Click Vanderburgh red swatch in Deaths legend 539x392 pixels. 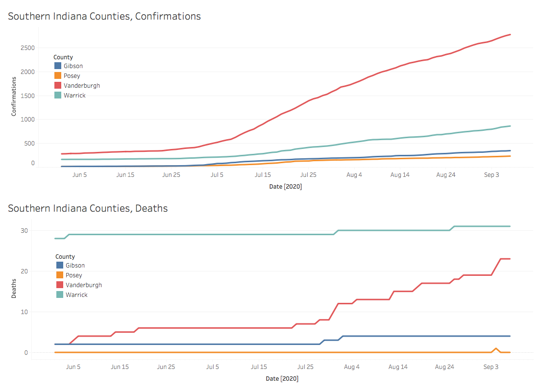coord(59,285)
